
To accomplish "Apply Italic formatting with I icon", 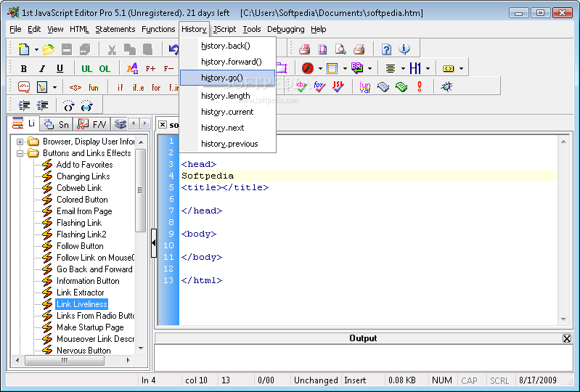I will 42,68.
